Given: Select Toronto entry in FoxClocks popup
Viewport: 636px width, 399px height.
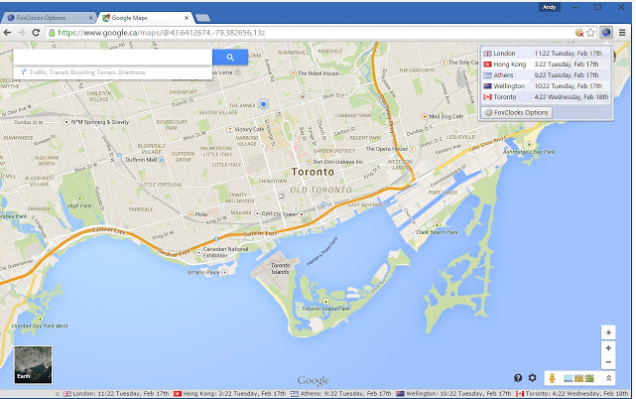Looking at the screenshot, I should click(x=546, y=97).
